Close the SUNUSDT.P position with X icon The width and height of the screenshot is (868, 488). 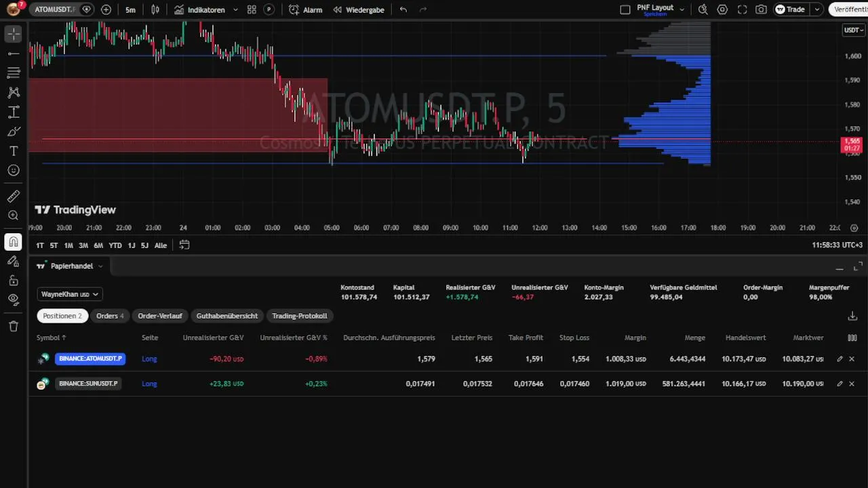coord(852,384)
